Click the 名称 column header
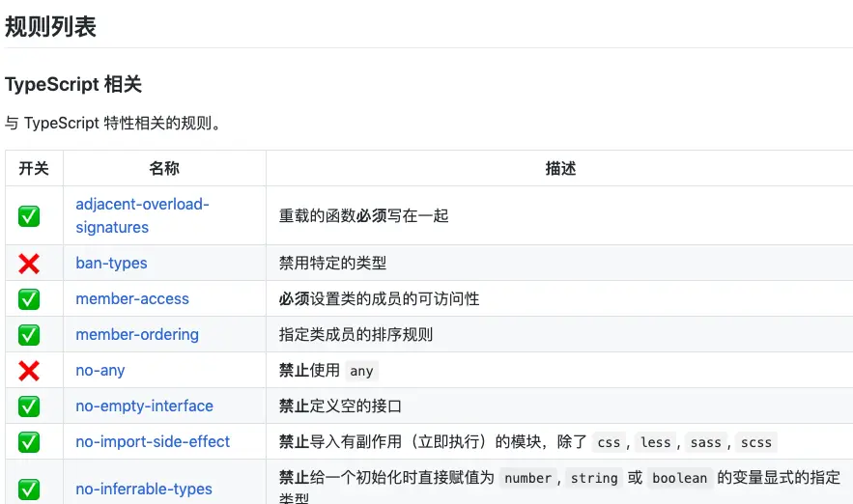Image resolution: width=853 pixels, height=504 pixels. tap(164, 169)
